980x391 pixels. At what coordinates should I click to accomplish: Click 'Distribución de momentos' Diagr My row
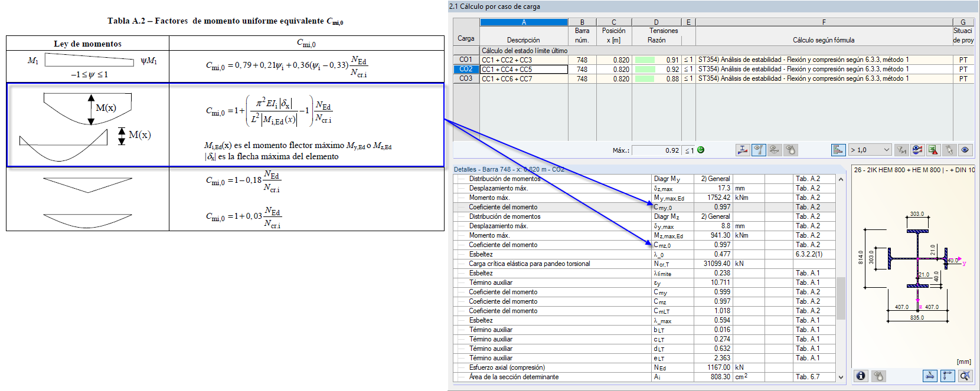point(644,179)
